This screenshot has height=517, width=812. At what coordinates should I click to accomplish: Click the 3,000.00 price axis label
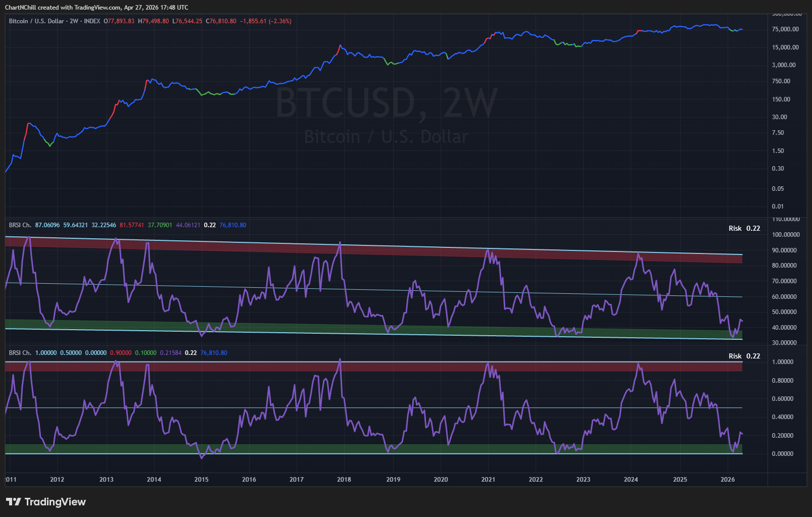tap(784, 65)
